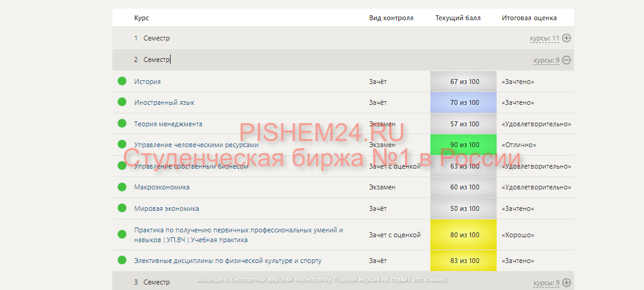Click the Курс column header
The width and height of the screenshot is (644, 290).
click(141, 18)
